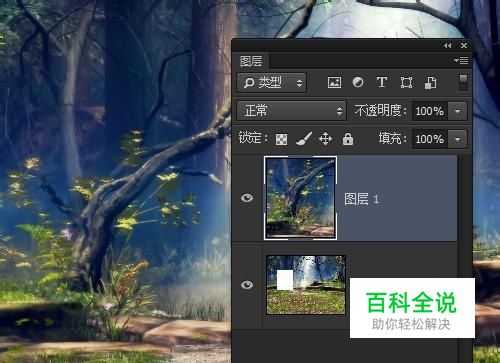Open the 正常 blend mode dropdown

pyautogui.click(x=291, y=110)
